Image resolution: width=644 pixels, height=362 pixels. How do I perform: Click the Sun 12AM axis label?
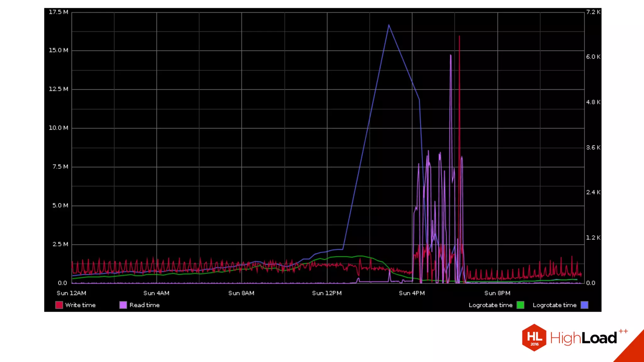[x=71, y=293]
